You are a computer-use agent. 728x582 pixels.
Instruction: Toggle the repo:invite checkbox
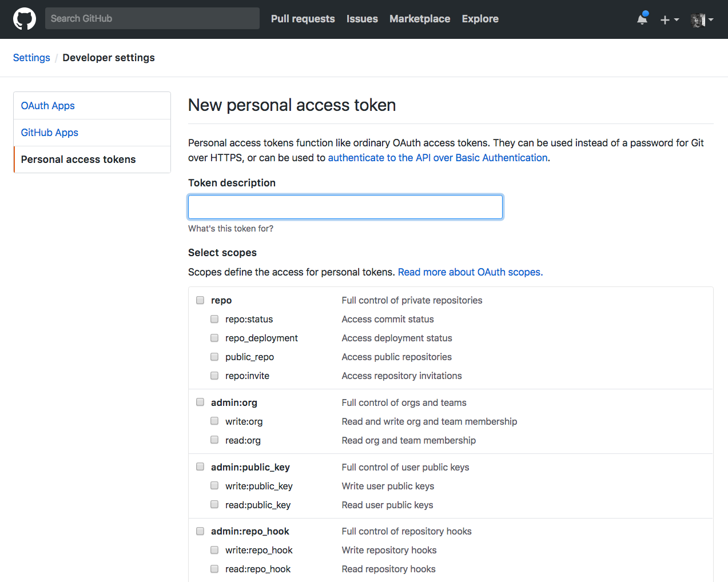pyautogui.click(x=214, y=375)
